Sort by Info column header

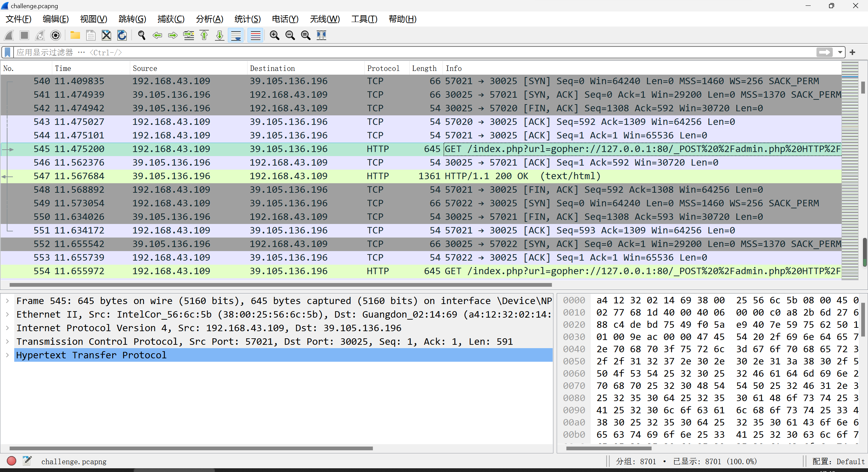coord(642,68)
